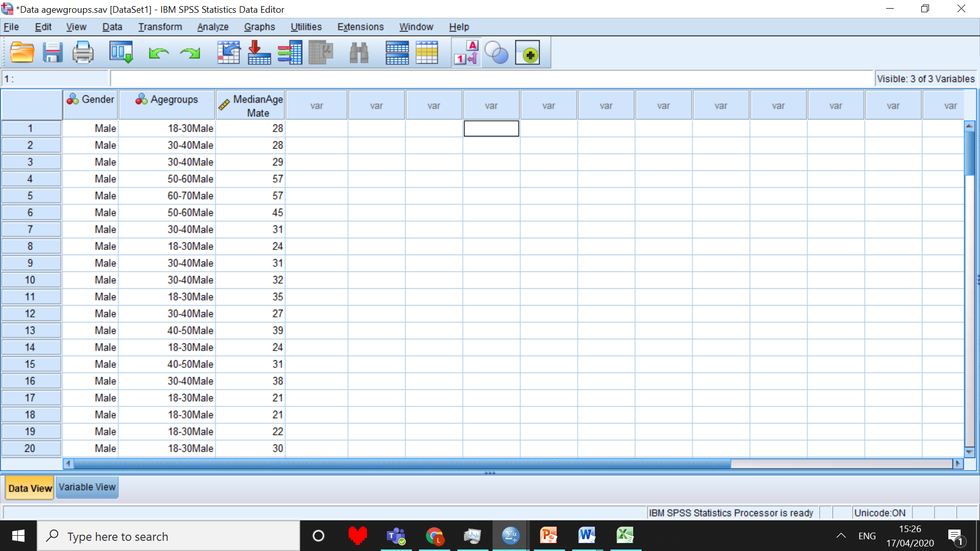Click the Go to case icon
Image resolution: width=980 pixels, height=551 pixels.
coord(228,53)
